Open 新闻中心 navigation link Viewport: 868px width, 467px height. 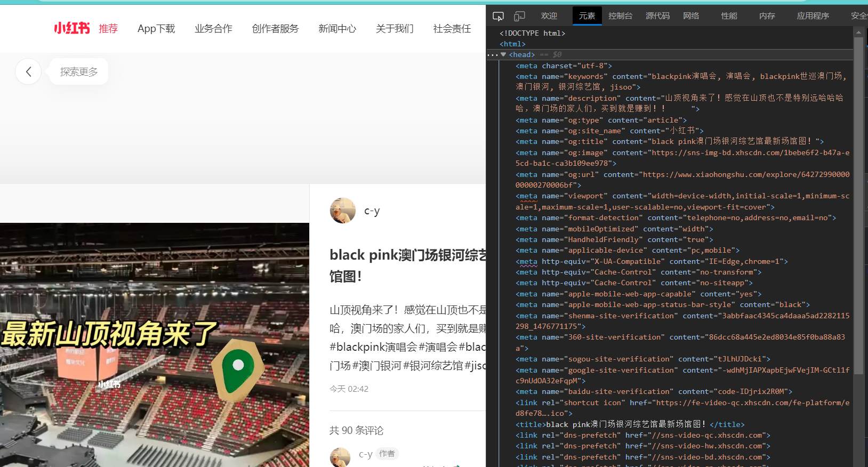pos(337,28)
